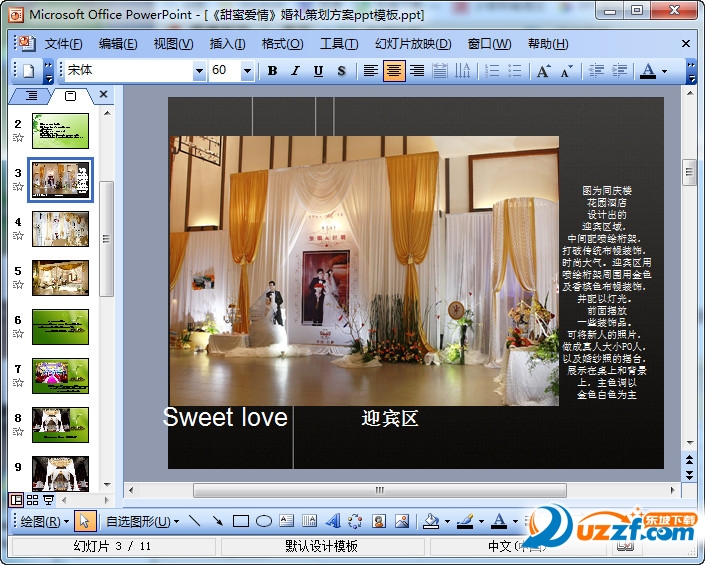Increase indent level
Viewport: 705px width, 565px height.
(620, 71)
